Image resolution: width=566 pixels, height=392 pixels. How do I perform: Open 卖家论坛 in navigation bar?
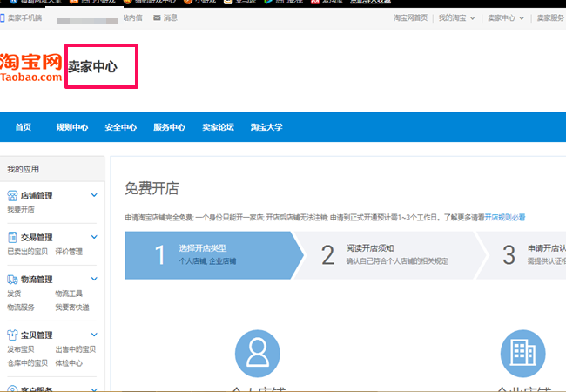(x=218, y=127)
